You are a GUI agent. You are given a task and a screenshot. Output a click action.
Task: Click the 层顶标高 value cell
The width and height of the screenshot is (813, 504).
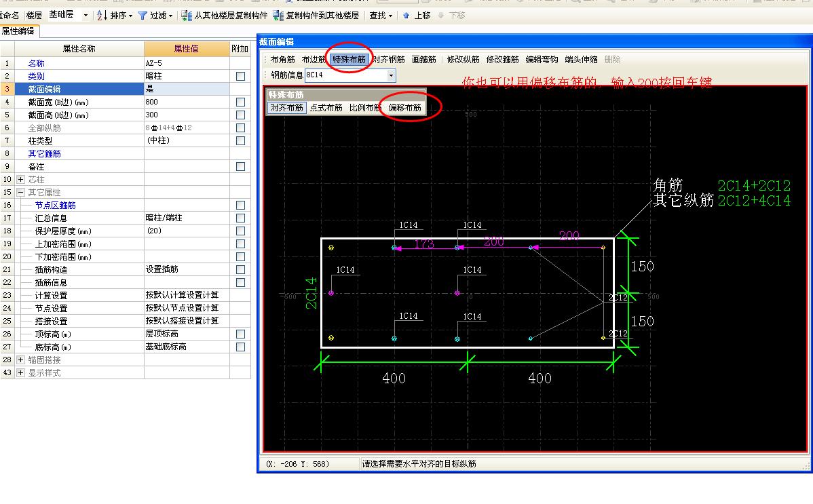[x=187, y=334]
